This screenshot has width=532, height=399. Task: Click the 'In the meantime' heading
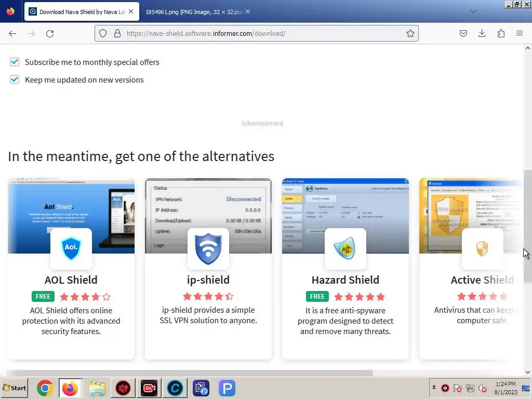click(141, 156)
